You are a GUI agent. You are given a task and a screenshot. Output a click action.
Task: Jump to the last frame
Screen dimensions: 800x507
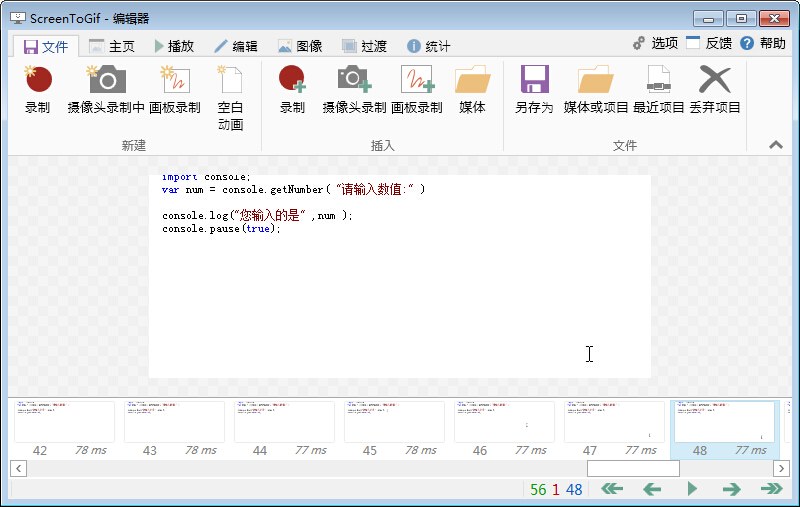771,489
